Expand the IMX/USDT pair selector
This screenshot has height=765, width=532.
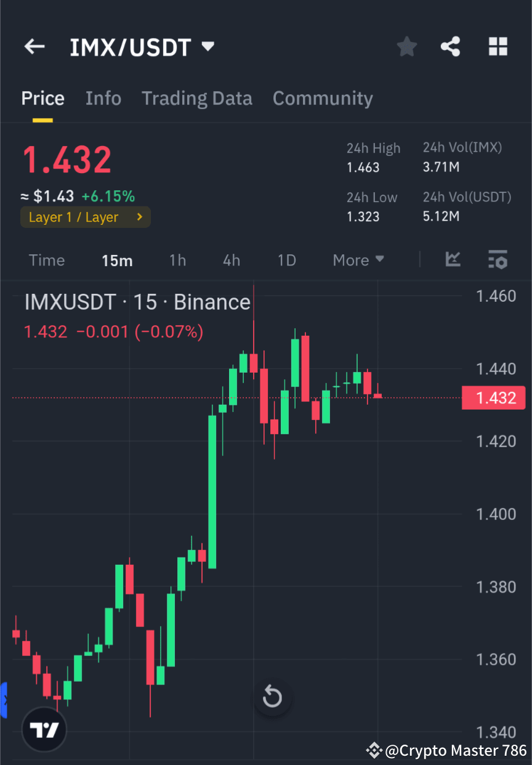pos(208,46)
